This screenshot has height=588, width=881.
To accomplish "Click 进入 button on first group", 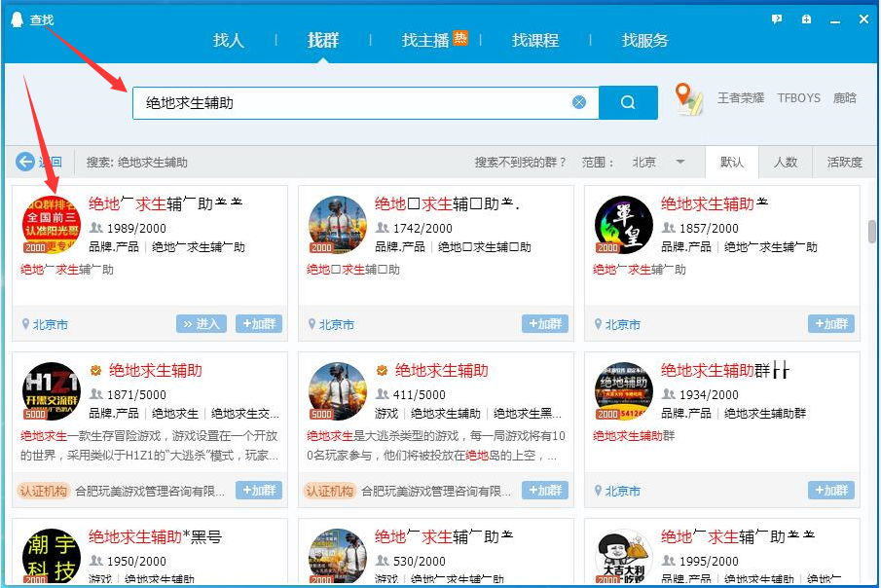I will pos(202,324).
